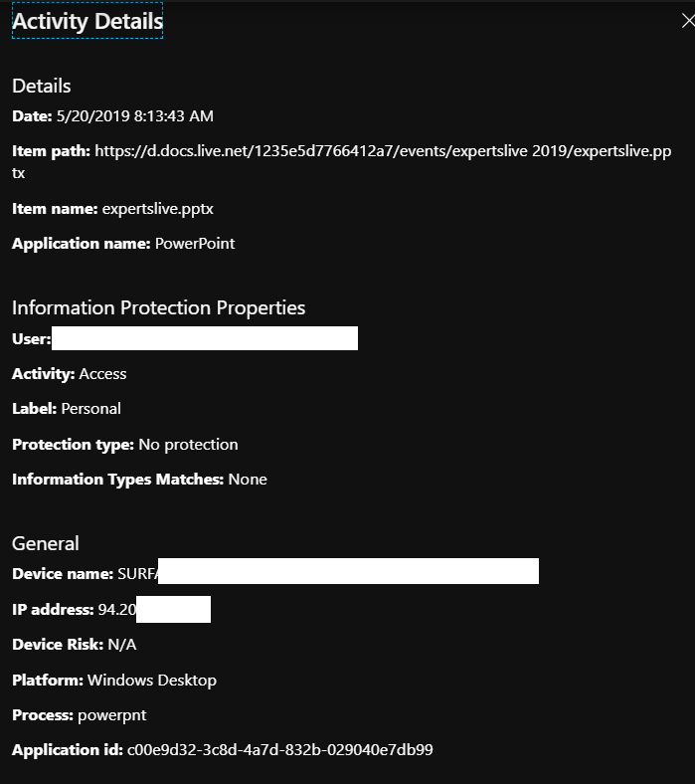Click the Label value Personal

click(90, 409)
